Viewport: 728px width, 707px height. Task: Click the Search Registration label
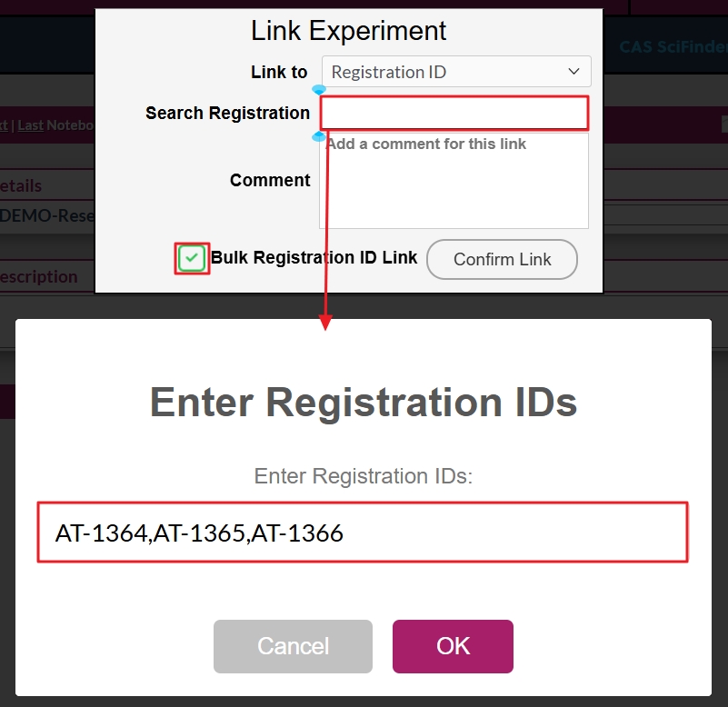click(227, 113)
